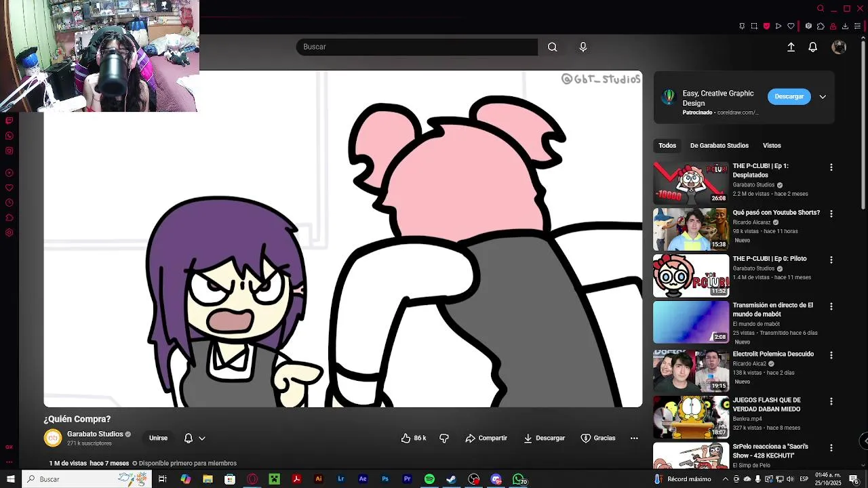Open options for Qué pasó con Youtube Shorts
The width and height of the screenshot is (868, 488).
[x=831, y=213]
